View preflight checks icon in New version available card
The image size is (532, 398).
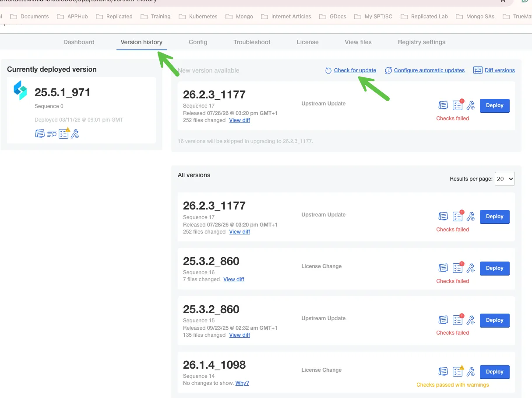click(x=458, y=105)
